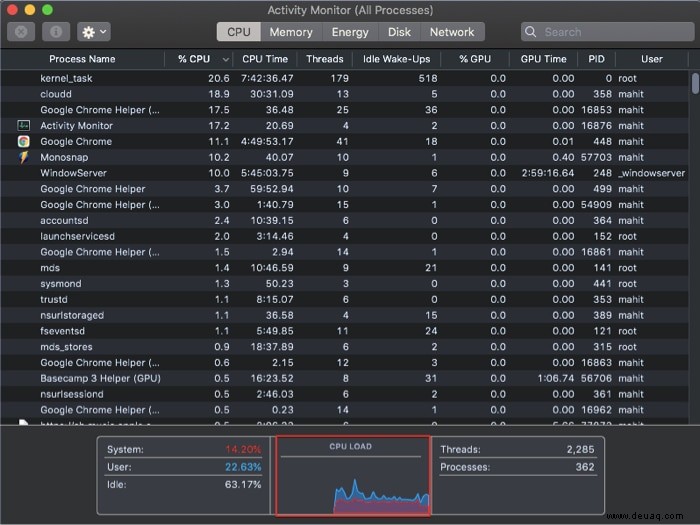Click the Processes total 362
This screenshot has height=525, width=700.
click(585, 467)
